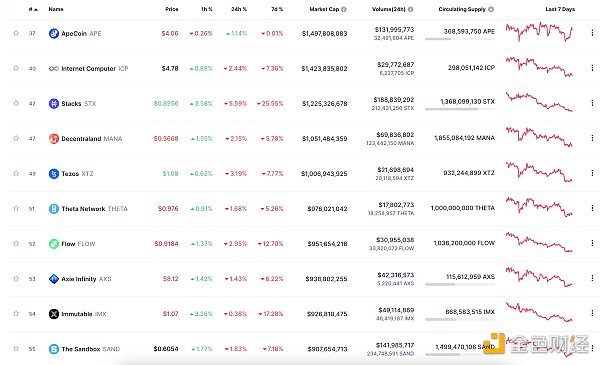
Task: Click the Decentraland MANA logo
Action: pyautogui.click(x=54, y=139)
